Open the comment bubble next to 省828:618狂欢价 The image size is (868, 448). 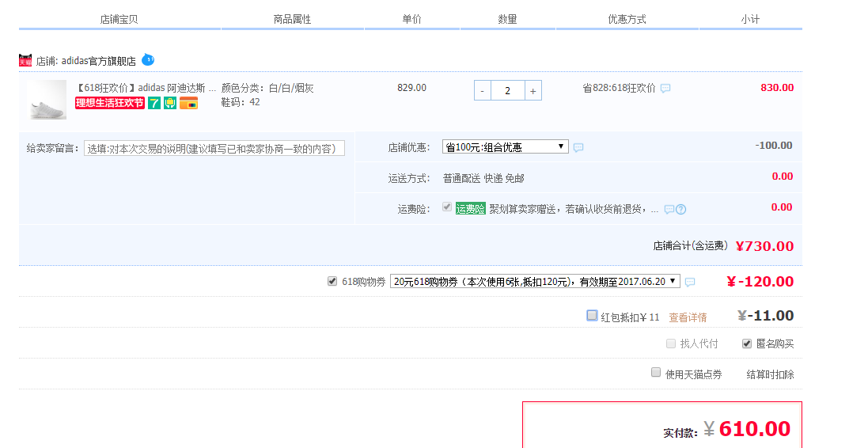pos(665,88)
